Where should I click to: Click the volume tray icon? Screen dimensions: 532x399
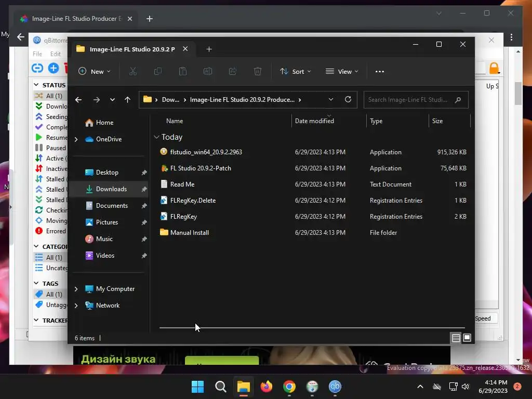tap(465, 387)
